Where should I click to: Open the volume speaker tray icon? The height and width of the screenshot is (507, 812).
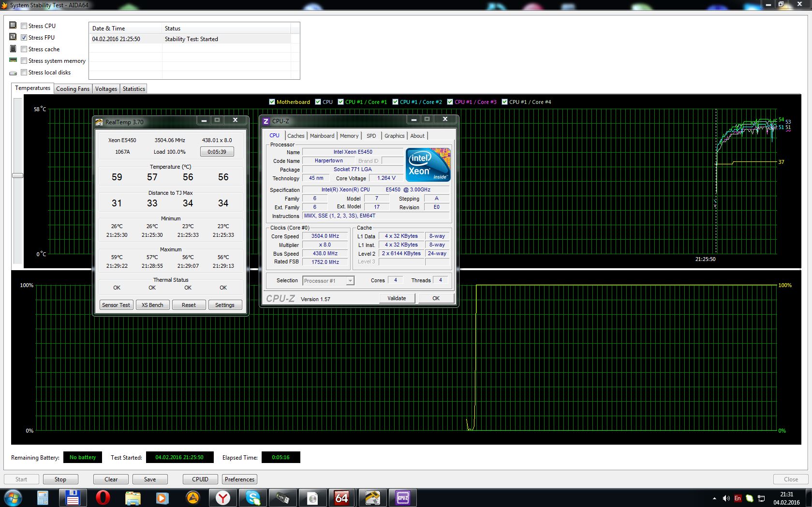pyautogui.click(x=726, y=498)
